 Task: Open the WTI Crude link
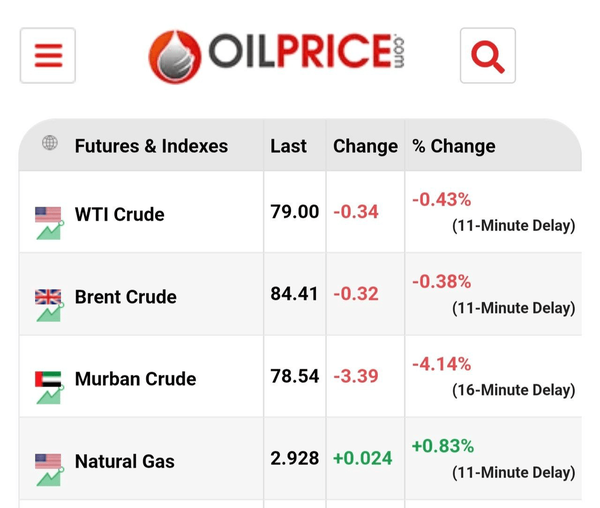[119, 214]
